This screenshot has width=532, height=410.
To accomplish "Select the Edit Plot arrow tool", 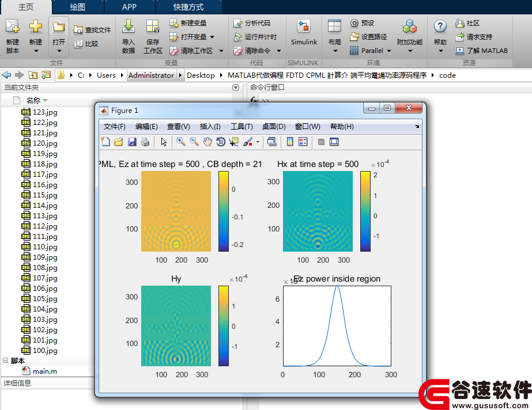I will pos(164,142).
